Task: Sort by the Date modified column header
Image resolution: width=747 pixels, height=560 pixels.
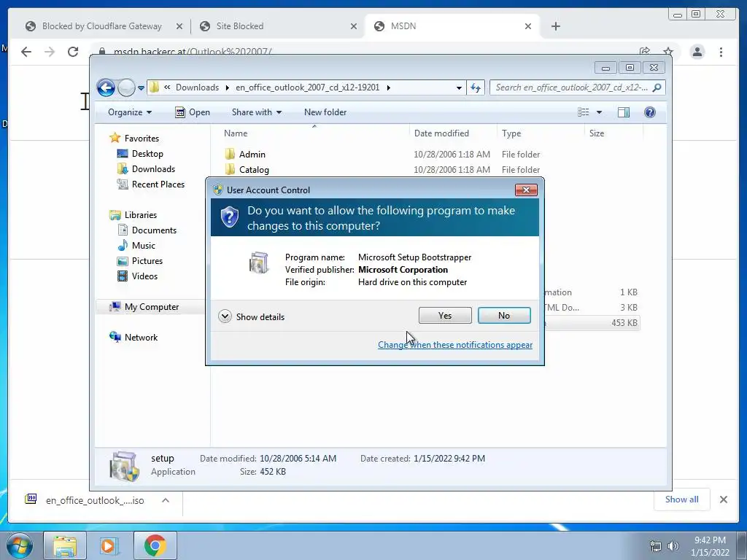Action: (441, 133)
